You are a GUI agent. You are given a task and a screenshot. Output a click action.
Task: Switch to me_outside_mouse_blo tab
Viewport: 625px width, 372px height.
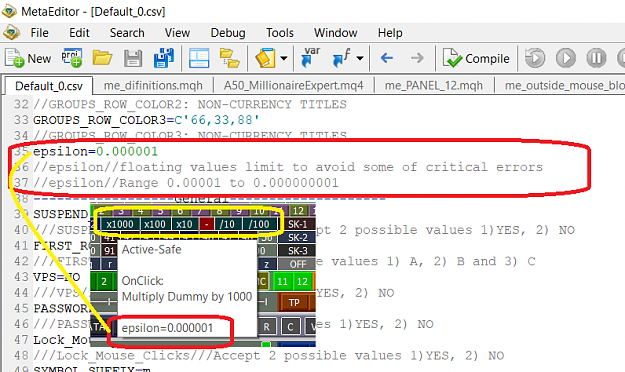pyautogui.click(x=564, y=85)
